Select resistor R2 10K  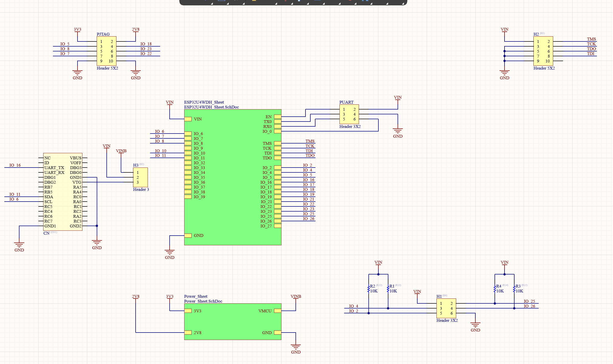(x=369, y=289)
